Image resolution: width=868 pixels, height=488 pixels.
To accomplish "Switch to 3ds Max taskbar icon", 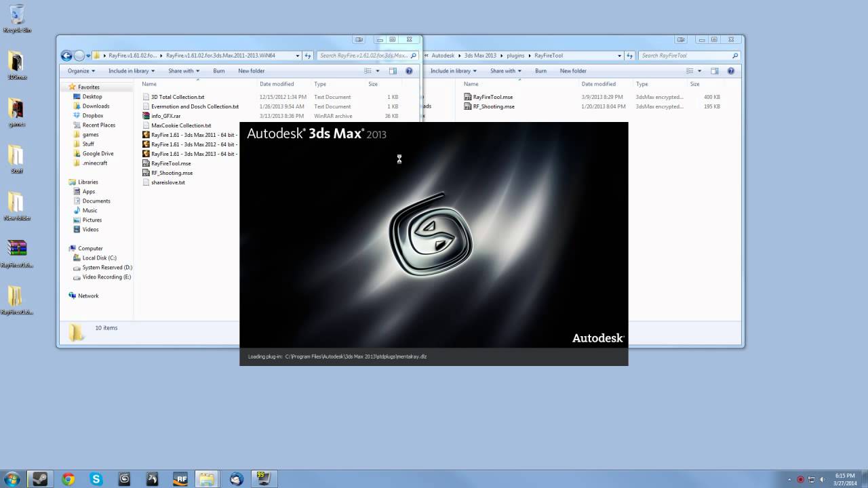I will point(124,479).
